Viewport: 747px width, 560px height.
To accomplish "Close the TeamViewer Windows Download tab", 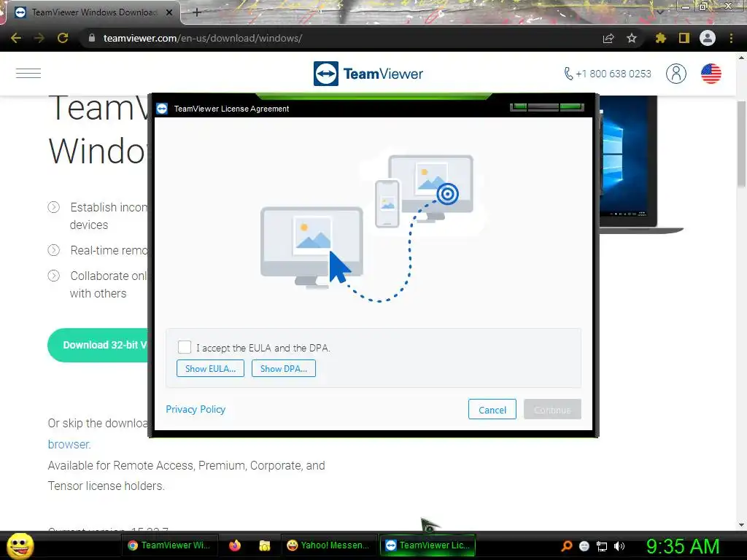I will [x=169, y=12].
